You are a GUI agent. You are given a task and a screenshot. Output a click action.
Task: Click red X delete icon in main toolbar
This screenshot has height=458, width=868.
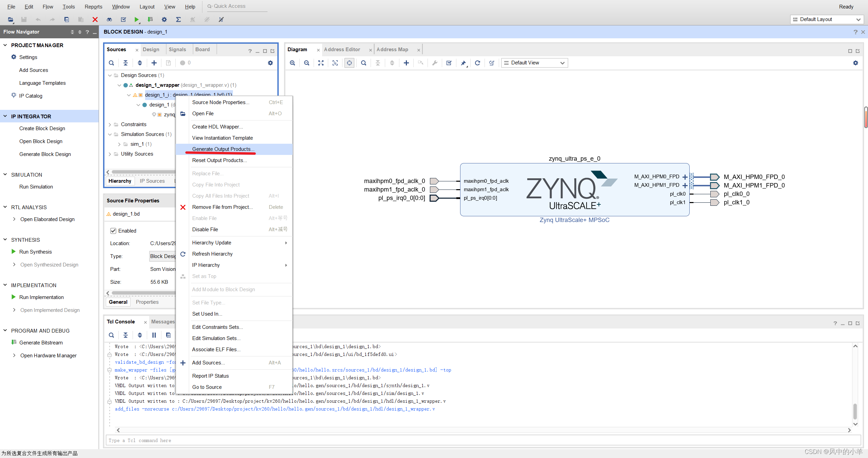(x=95, y=19)
